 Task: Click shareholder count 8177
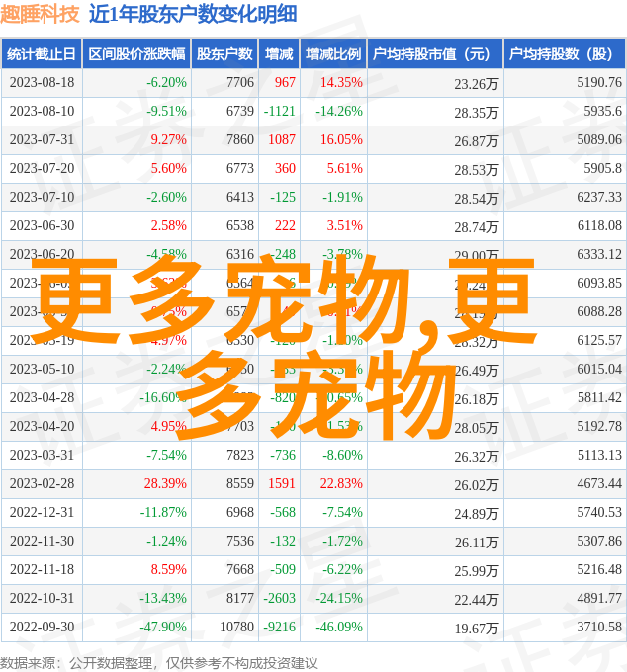pos(240,598)
